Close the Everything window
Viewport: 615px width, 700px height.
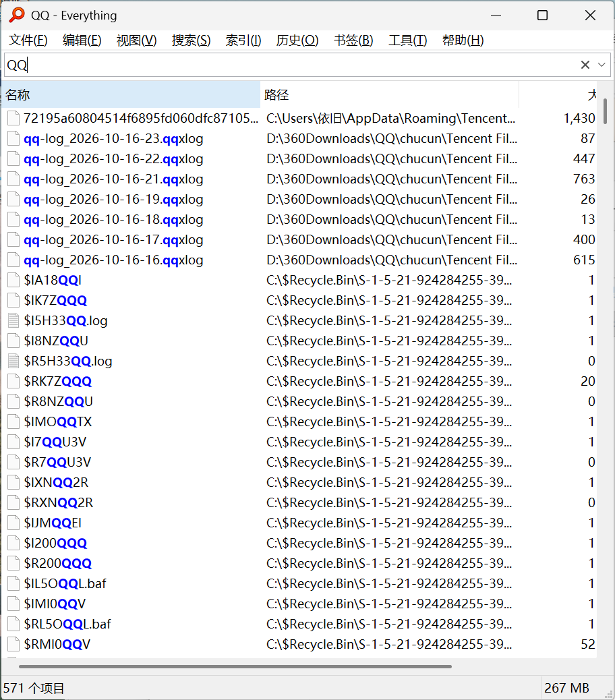coord(590,16)
